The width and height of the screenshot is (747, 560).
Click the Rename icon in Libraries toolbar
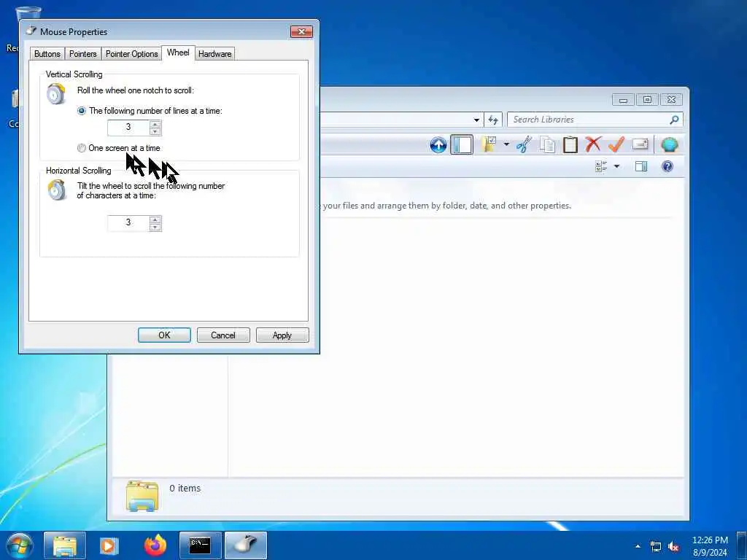click(x=640, y=144)
